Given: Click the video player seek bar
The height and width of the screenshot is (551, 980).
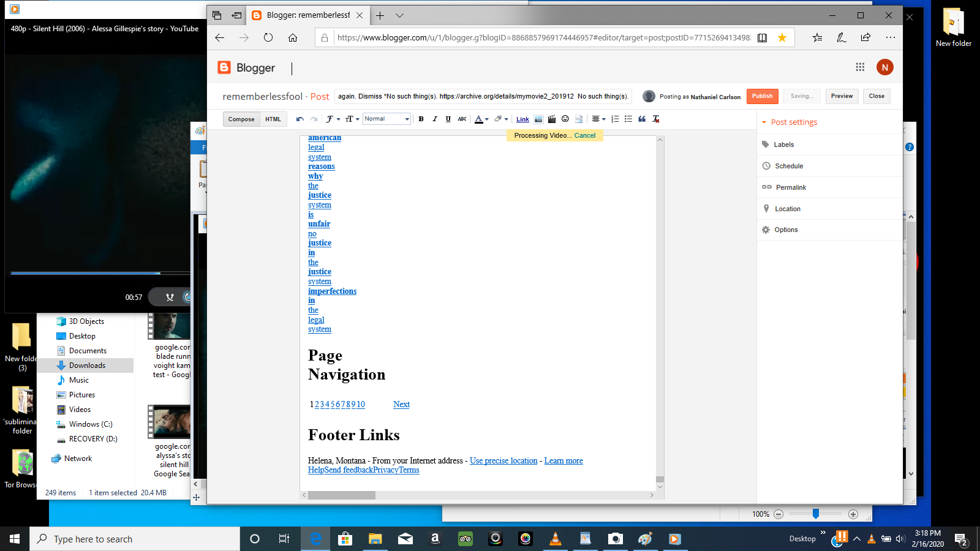Looking at the screenshot, I should click(100, 273).
